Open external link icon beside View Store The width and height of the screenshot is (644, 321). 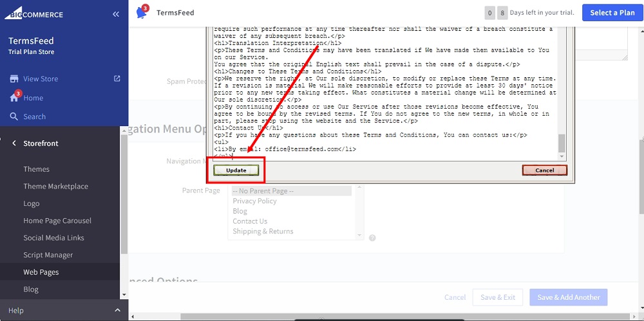tap(117, 78)
